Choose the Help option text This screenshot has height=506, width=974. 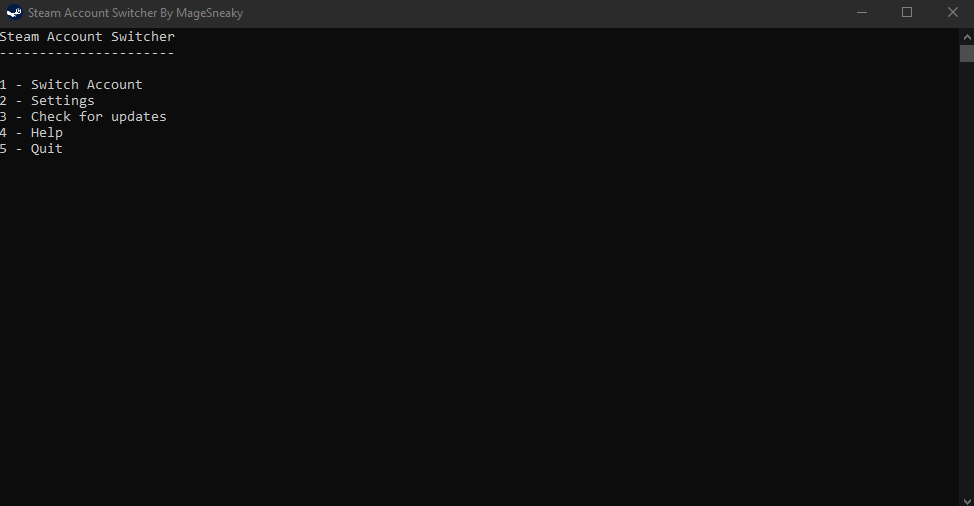pos(47,133)
